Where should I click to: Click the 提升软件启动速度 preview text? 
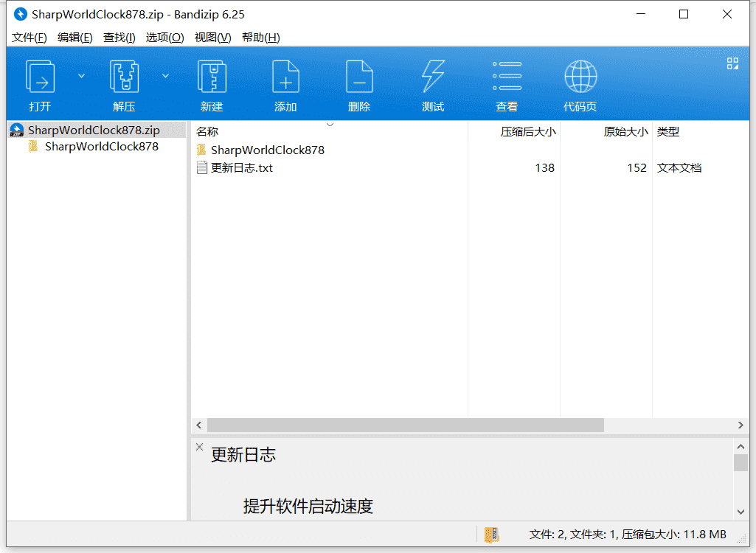308,507
